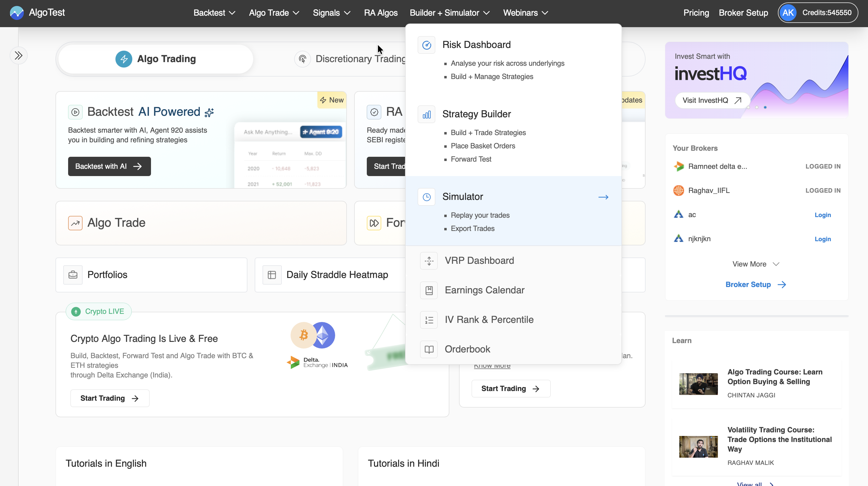Click the Backtest with AI button

109,166
